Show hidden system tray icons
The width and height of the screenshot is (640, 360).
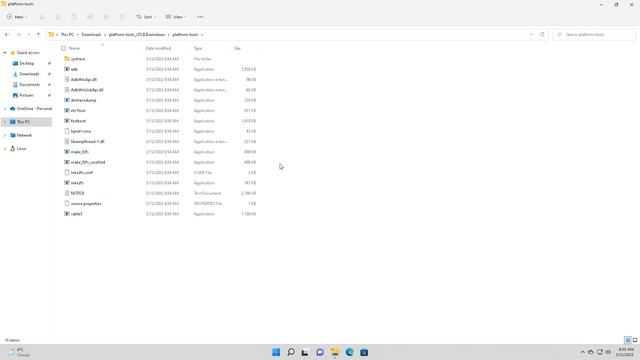pyautogui.click(x=582, y=352)
